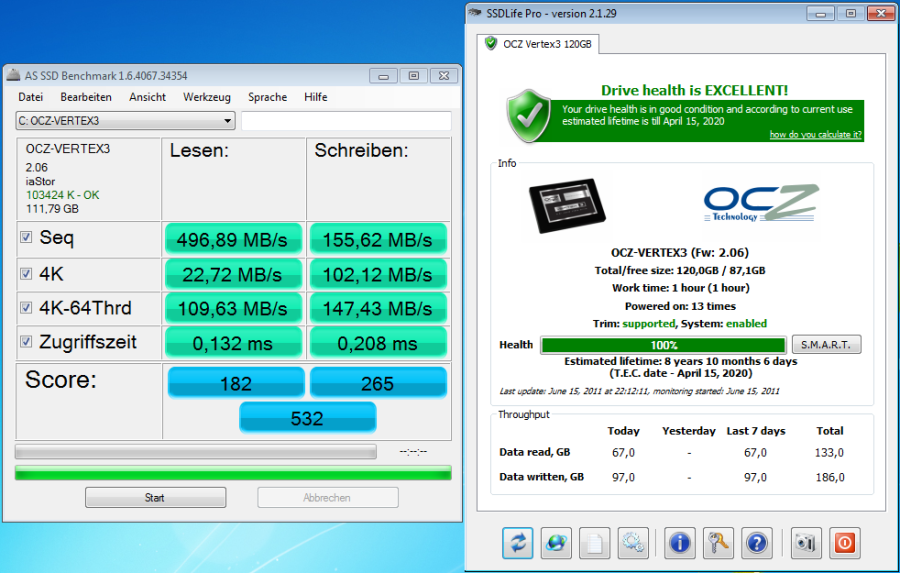Image resolution: width=900 pixels, height=573 pixels.
Task: Select the OCZ Vertex3 120GB tab
Action: 538,44
